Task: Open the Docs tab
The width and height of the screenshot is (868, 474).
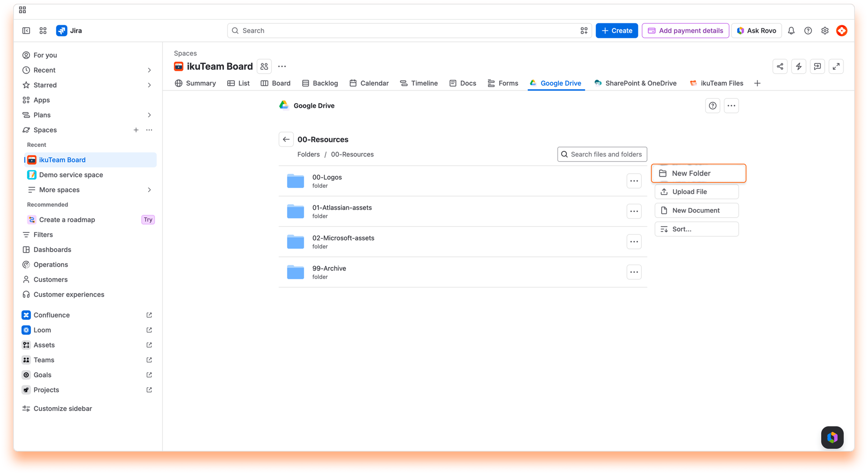Action: click(463, 83)
